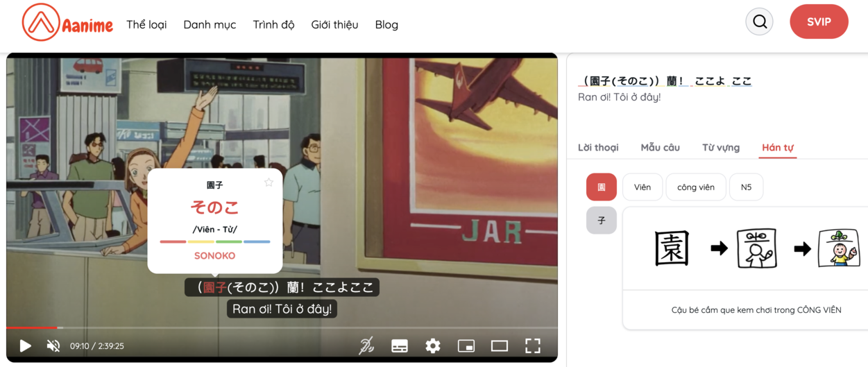Open the Trình độ menu
Screen dimensions: 868x367
point(273,24)
